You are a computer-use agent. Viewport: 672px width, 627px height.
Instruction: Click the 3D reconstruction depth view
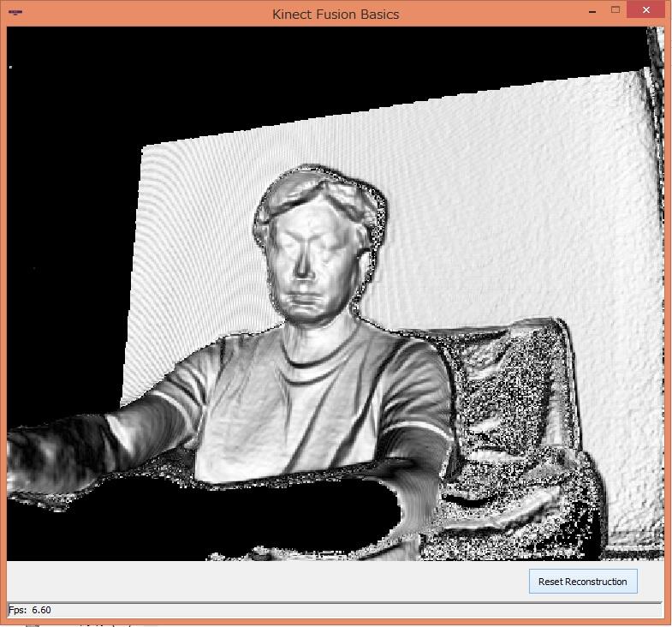coord(336,293)
